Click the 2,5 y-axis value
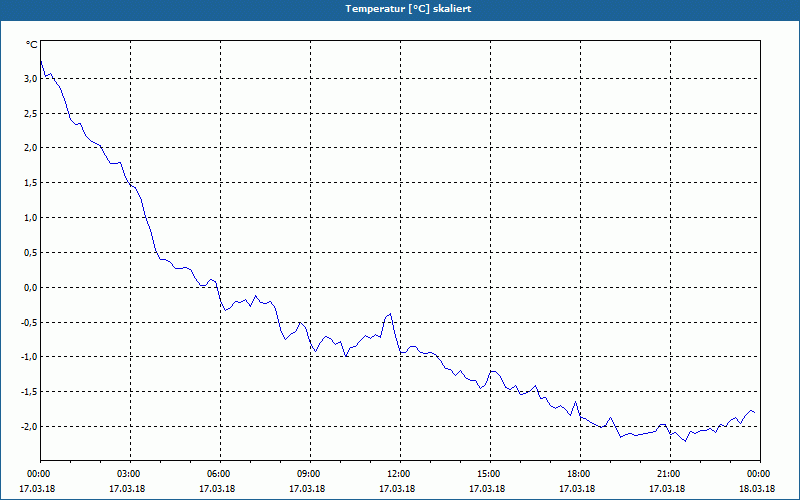 (x=31, y=113)
